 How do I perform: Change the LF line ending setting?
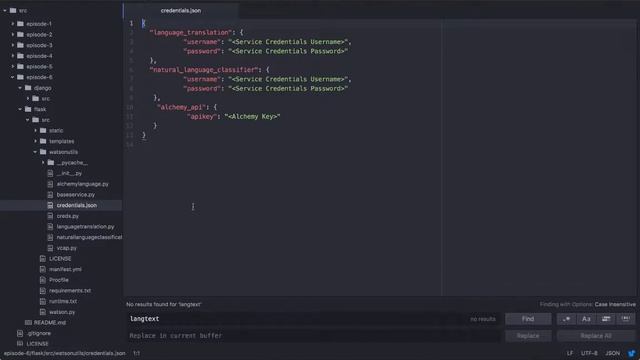(570, 353)
